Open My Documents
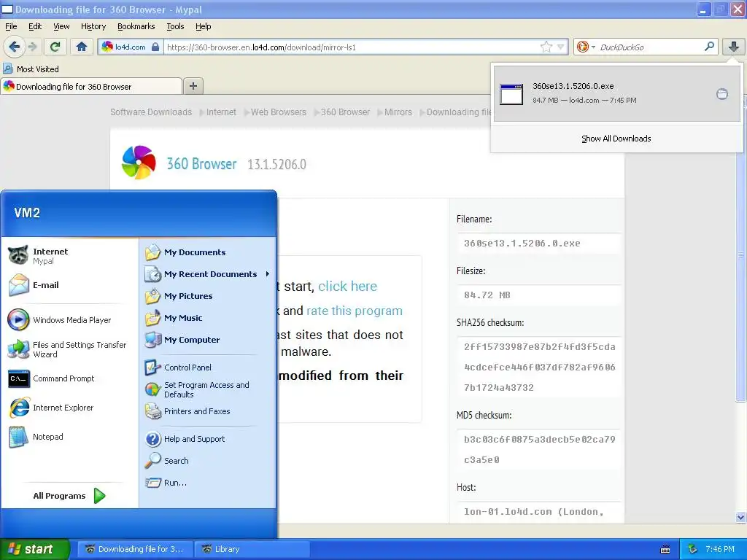This screenshot has width=747, height=560. [208, 252]
